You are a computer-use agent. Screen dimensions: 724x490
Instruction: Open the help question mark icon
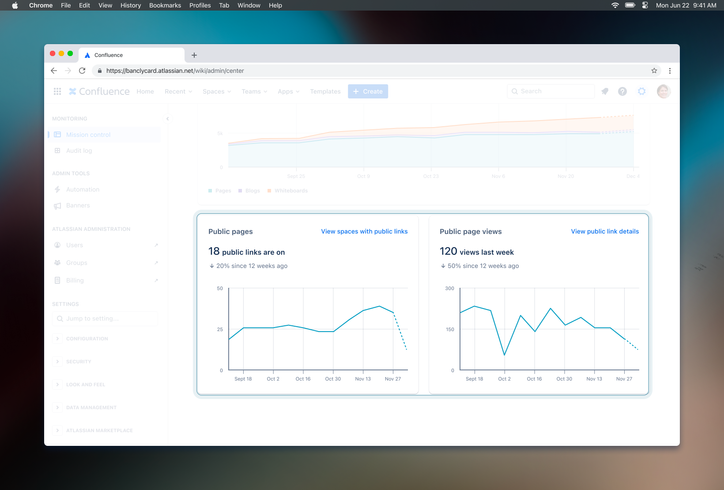coord(622,91)
